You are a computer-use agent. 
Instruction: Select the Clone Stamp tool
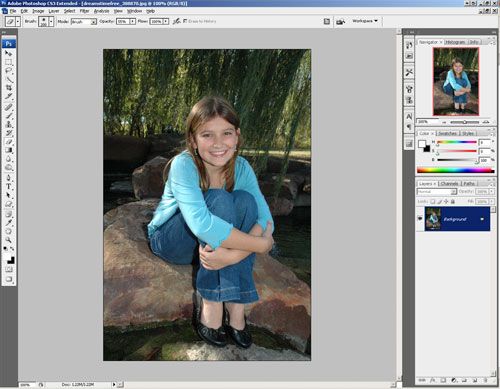coord(9,124)
